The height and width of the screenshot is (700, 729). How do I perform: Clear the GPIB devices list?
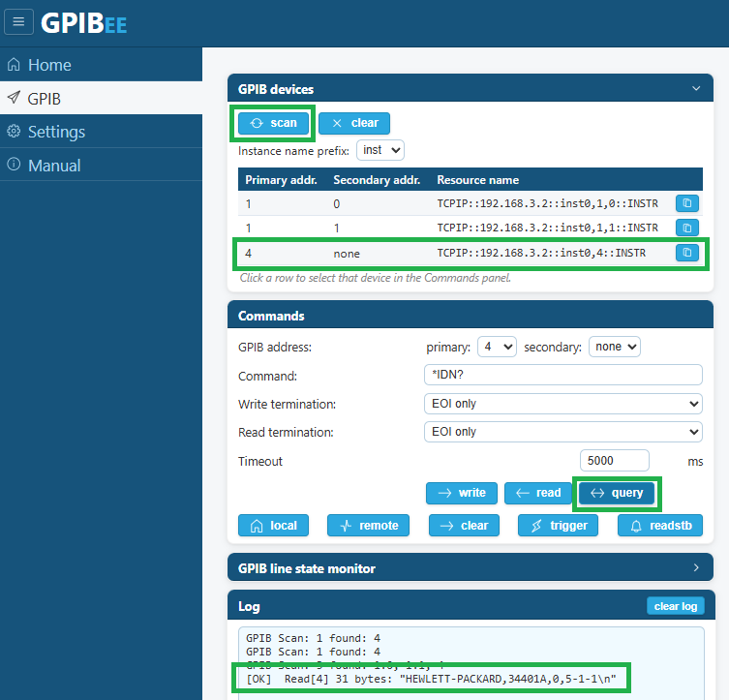point(354,123)
